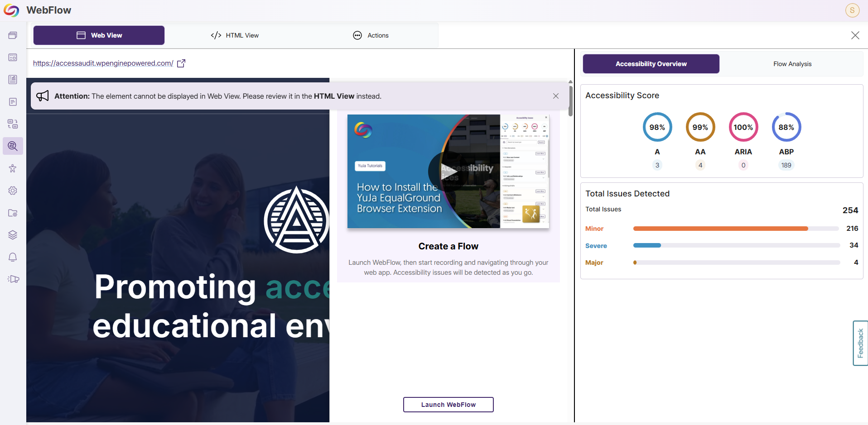Open the accessaudit.wpenginepowered.com link

pyautogui.click(x=103, y=63)
